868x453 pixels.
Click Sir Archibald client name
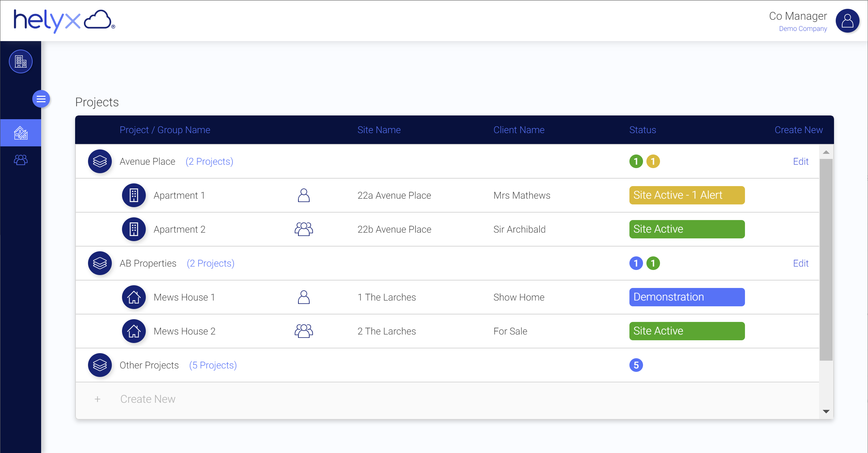tap(519, 229)
